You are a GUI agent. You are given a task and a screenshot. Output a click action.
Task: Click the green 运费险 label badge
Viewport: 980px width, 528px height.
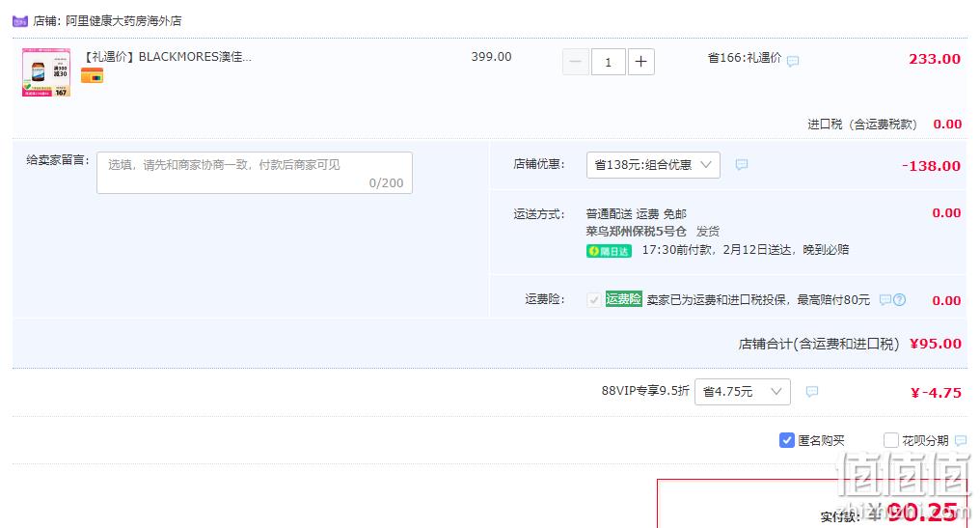tap(624, 299)
